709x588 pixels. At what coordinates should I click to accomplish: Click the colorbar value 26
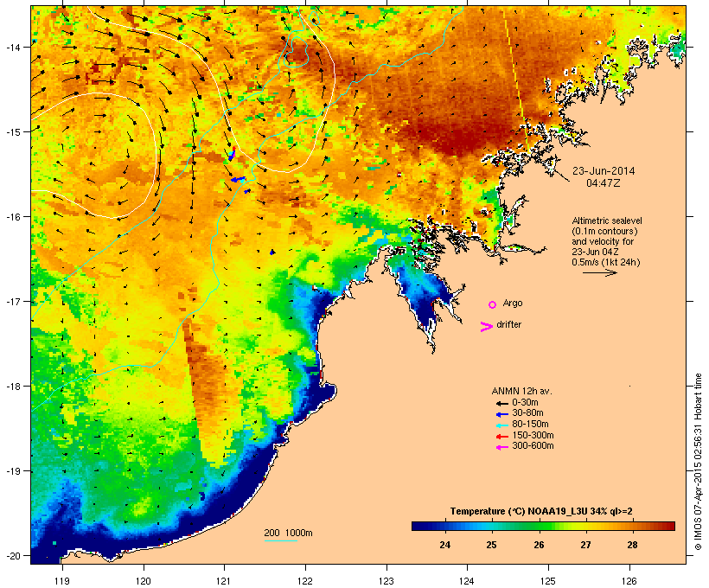(539, 545)
